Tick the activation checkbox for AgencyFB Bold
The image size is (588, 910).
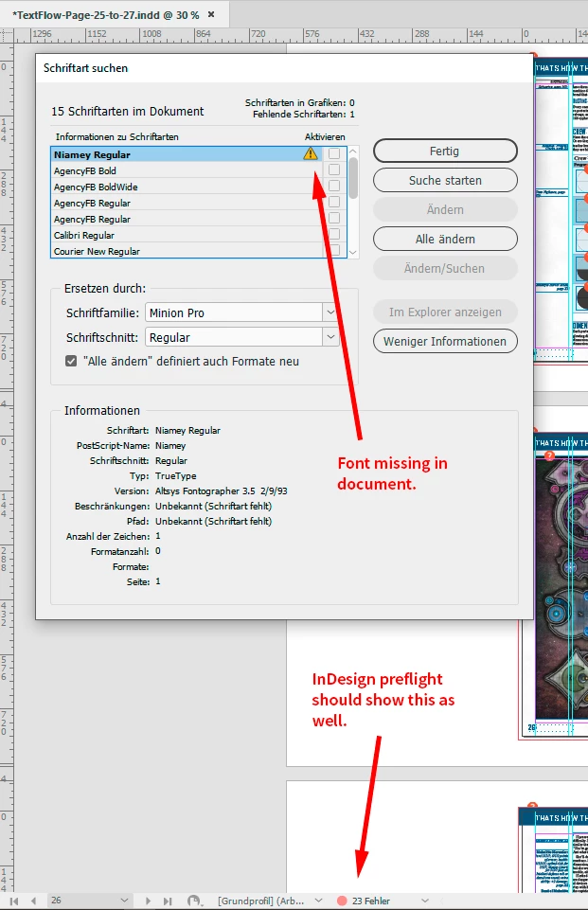pyautogui.click(x=333, y=170)
